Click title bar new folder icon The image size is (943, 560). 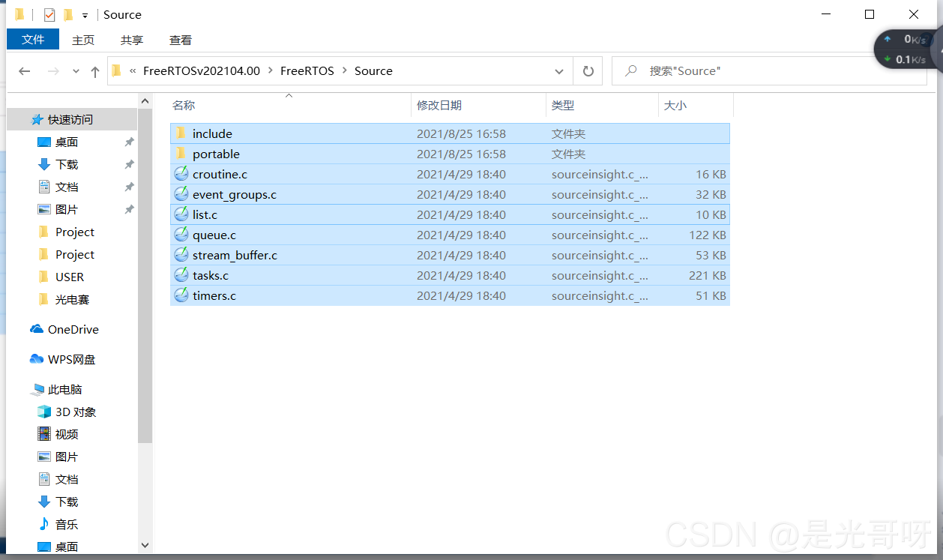point(68,15)
